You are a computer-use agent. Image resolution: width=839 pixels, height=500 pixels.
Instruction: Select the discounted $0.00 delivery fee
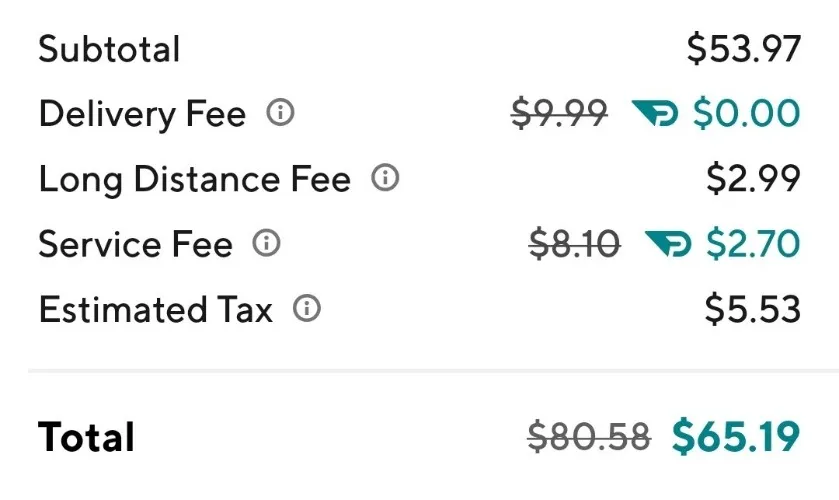click(746, 114)
